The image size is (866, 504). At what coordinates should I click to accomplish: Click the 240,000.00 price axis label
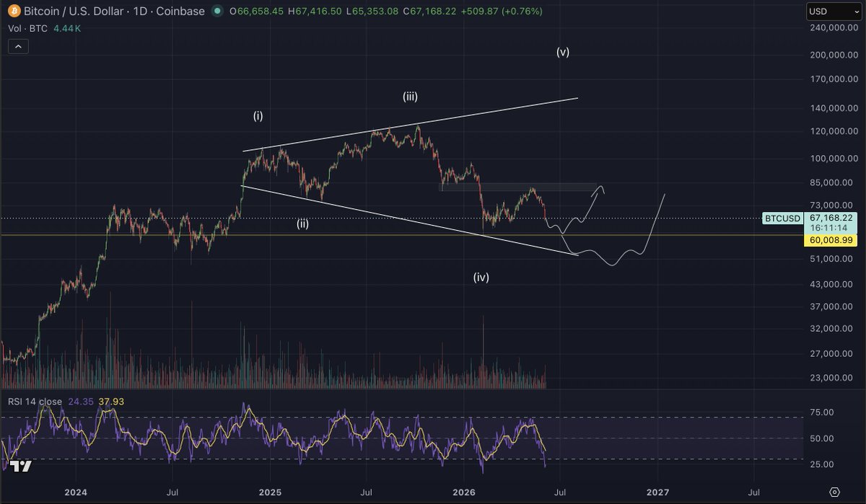point(834,28)
